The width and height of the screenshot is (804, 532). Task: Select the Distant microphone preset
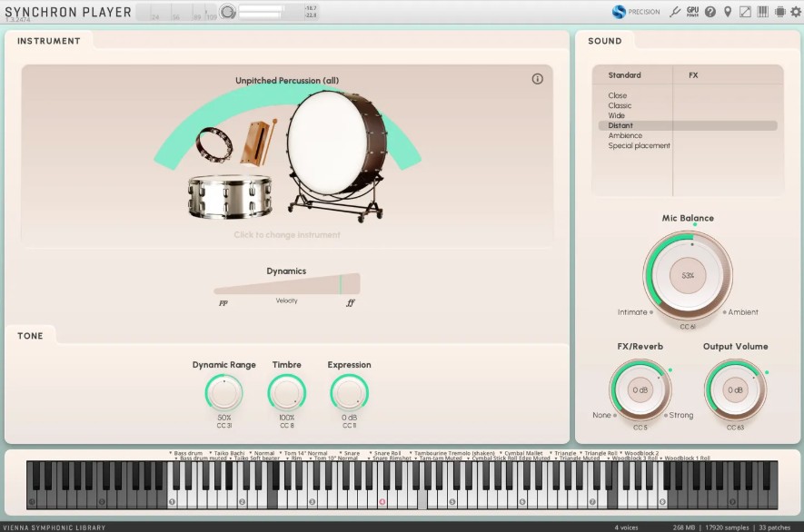coord(621,125)
